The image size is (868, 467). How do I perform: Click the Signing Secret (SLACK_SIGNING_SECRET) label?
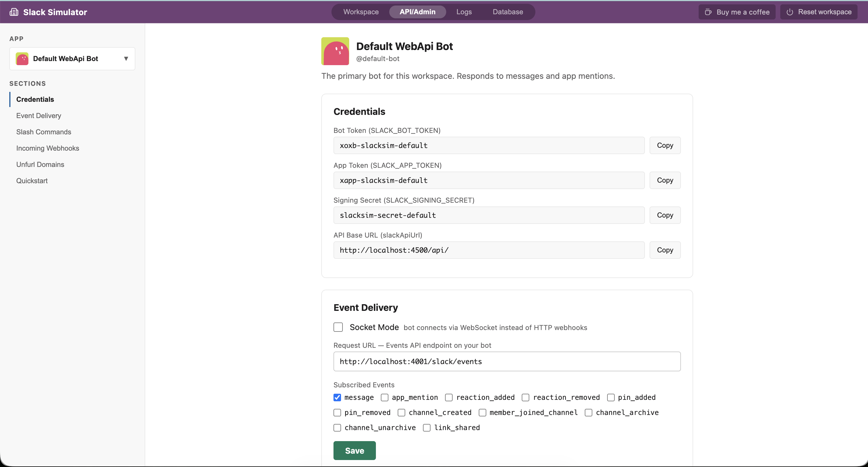point(404,200)
